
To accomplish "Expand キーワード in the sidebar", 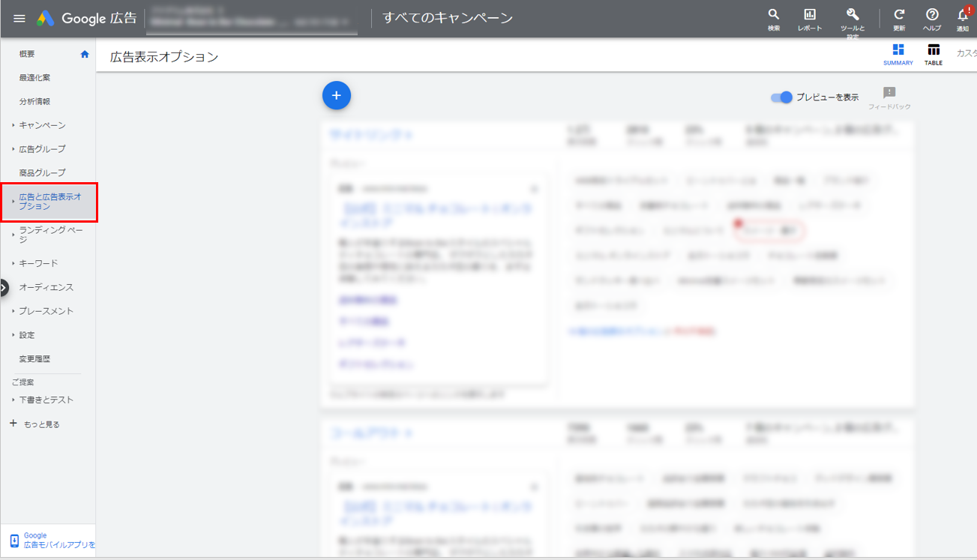I will click(x=38, y=263).
